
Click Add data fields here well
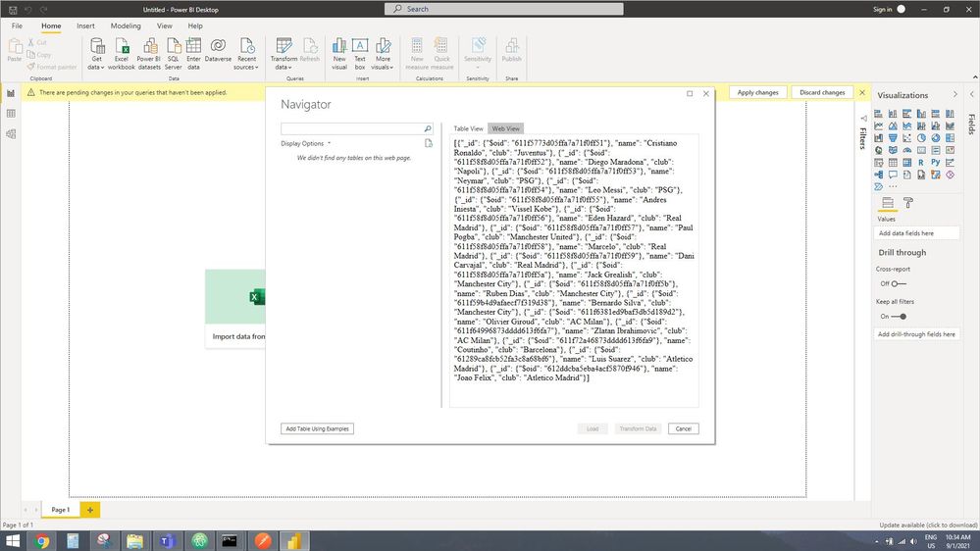tap(917, 233)
